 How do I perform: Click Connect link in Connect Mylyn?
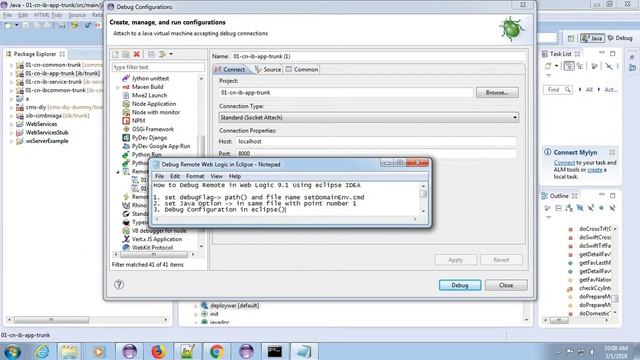[x=564, y=162]
